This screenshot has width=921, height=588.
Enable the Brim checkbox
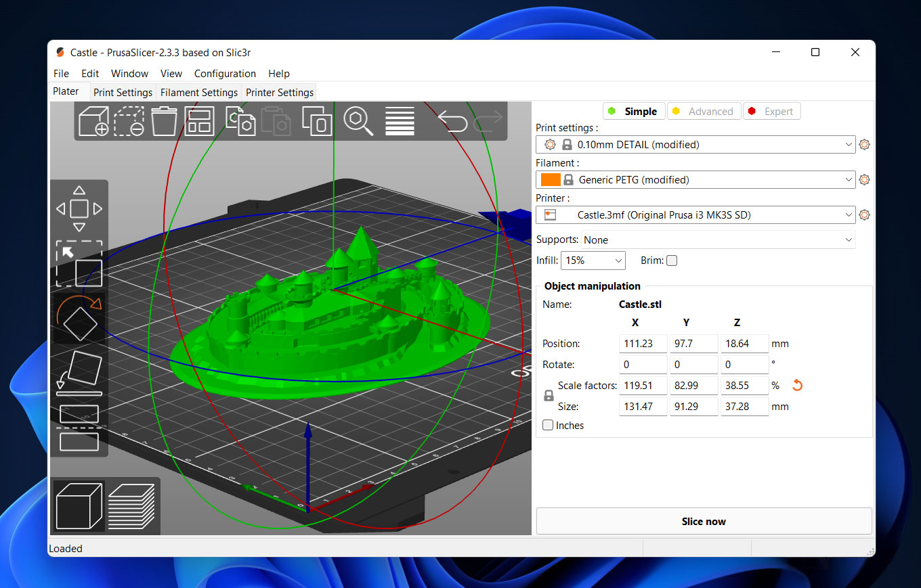tap(672, 261)
